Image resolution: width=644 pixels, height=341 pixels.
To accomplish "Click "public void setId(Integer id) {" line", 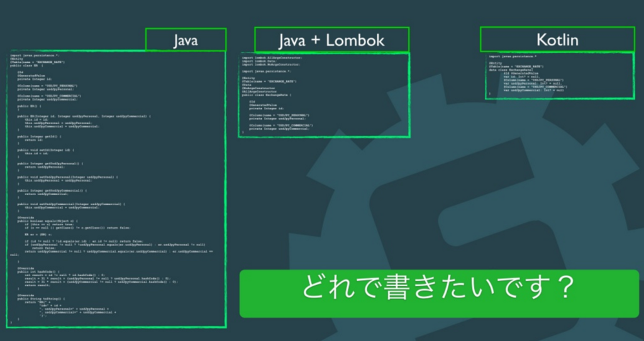I will point(45,150).
